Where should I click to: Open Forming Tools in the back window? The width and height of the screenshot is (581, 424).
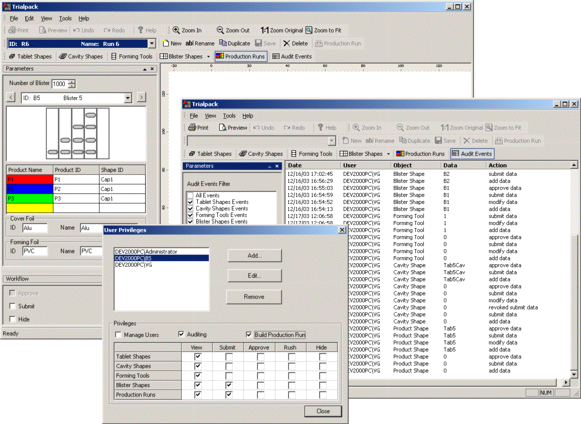pos(132,56)
